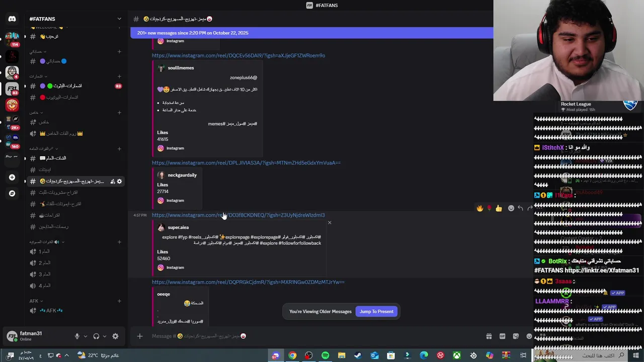Open Discord direct messages home icon
Screen dimensions: 644x362
click(x=12, y=19)
